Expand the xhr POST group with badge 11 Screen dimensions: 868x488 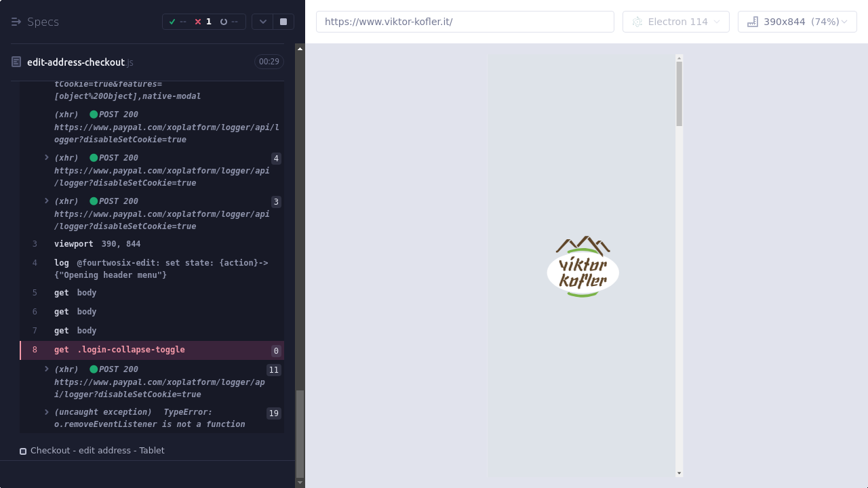[47, 369]
